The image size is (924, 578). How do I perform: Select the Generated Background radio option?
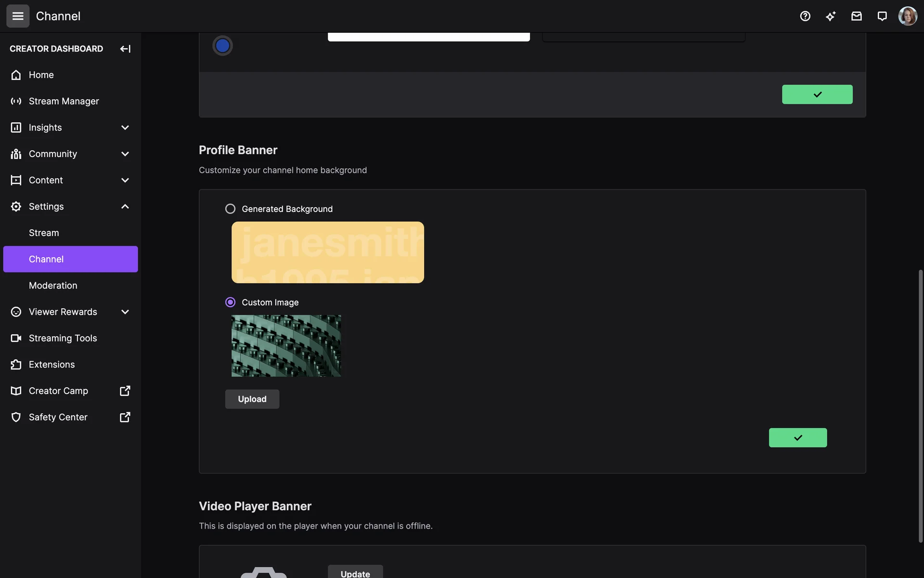point(230,209)
